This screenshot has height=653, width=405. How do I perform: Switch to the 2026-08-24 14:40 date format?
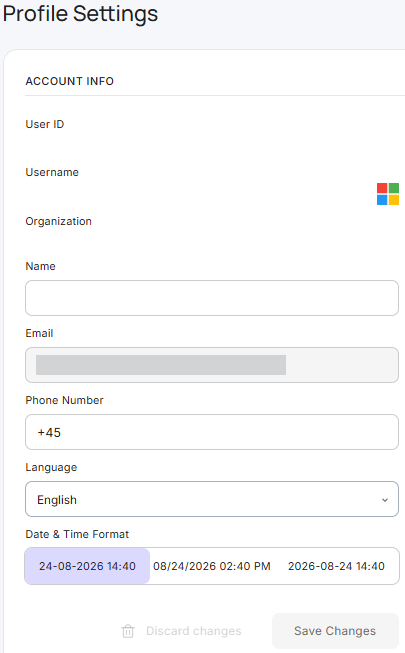[x=336, y=566]
